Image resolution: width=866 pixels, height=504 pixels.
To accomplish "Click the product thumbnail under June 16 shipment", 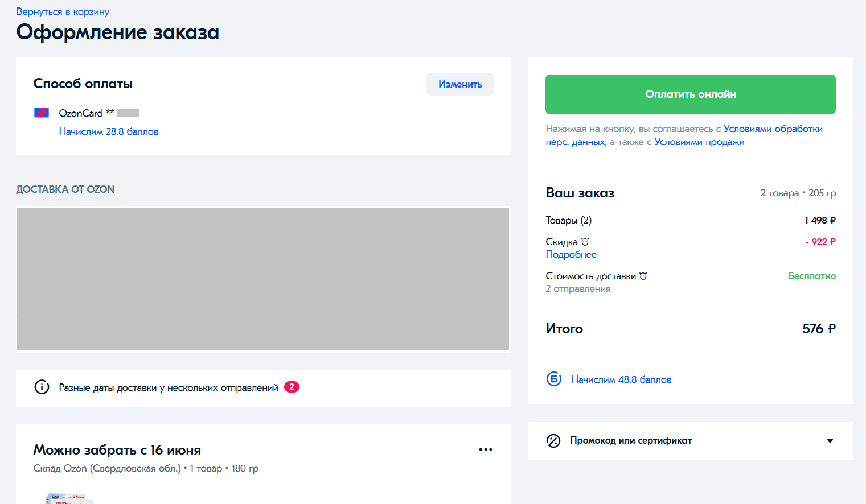I will point(68,498).
